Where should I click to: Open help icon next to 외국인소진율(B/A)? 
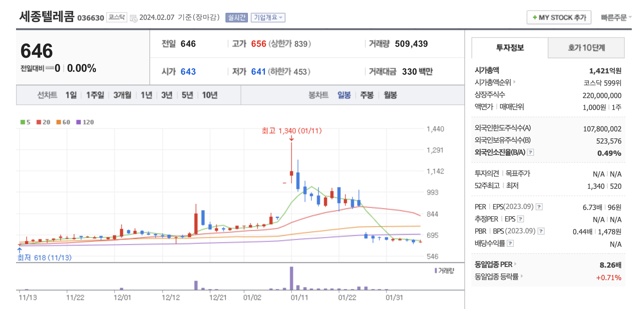[x=531, y=152]
